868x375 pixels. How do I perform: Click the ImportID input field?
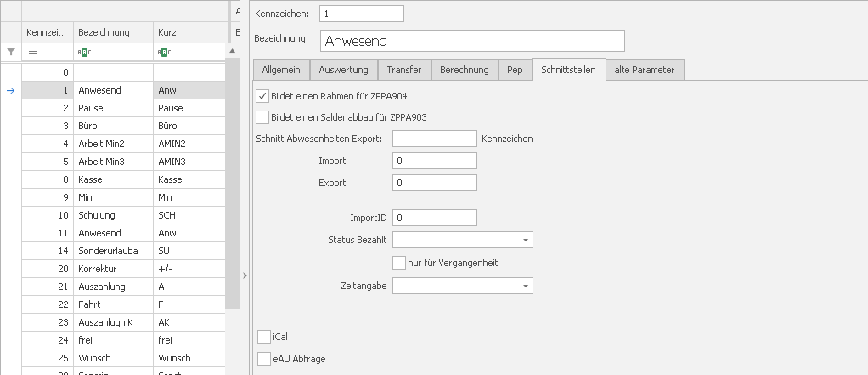pyautogui.click(x=434, y=218)
